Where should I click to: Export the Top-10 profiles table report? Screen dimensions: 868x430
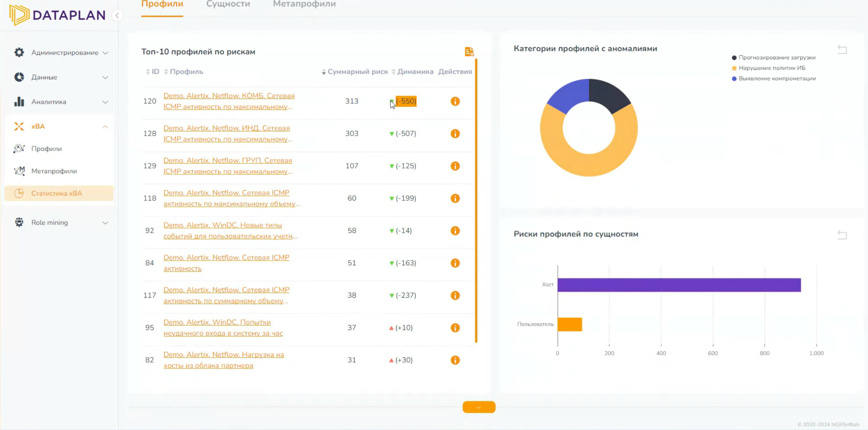click(469, 52)
